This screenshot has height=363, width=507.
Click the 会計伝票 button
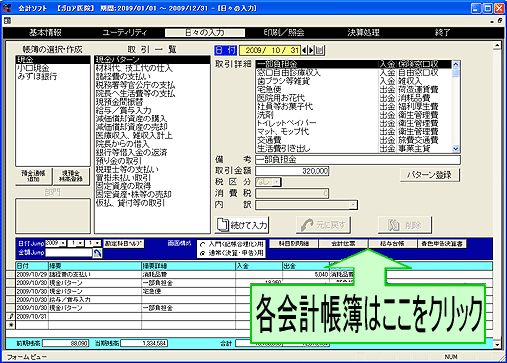[343, 244]
